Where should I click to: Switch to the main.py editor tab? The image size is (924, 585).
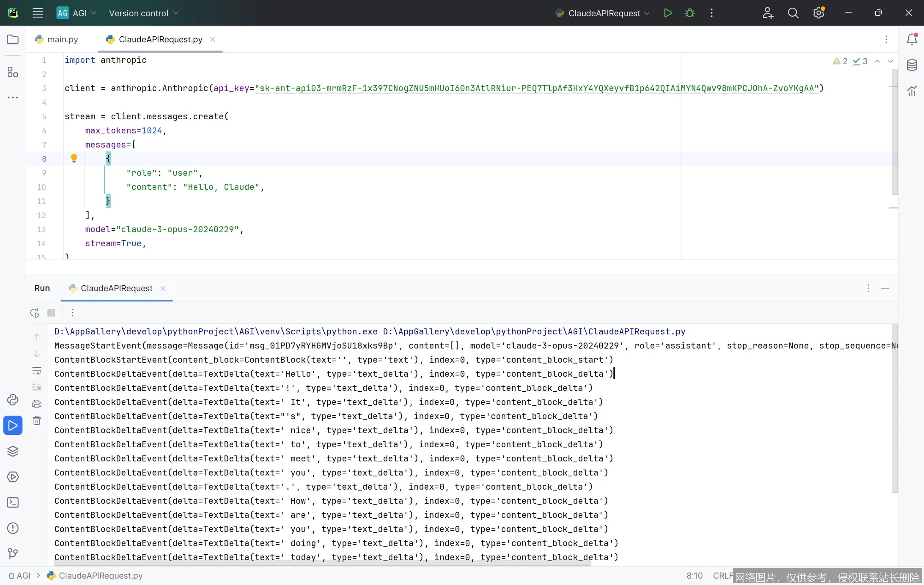[x=62, y=39]
